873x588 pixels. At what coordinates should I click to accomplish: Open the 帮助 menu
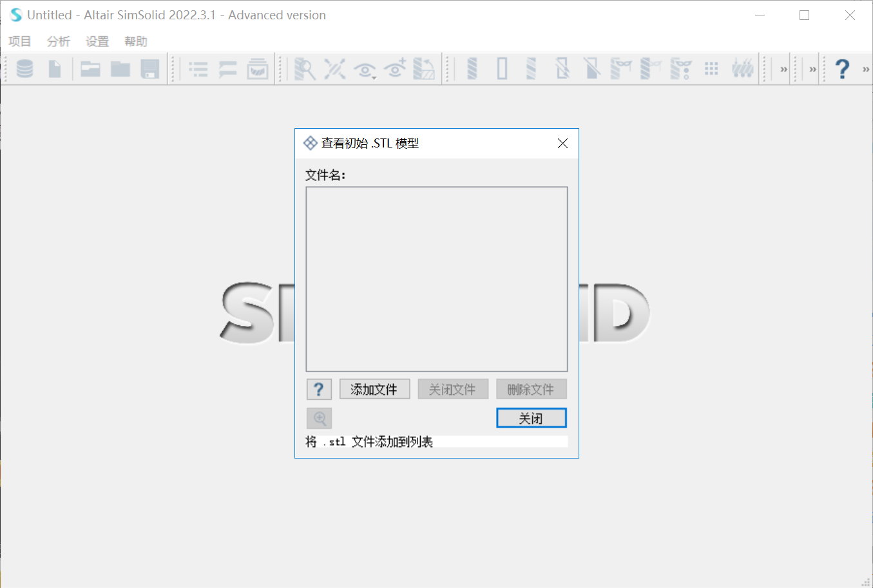pyautogui.click(x=135, y=41)
